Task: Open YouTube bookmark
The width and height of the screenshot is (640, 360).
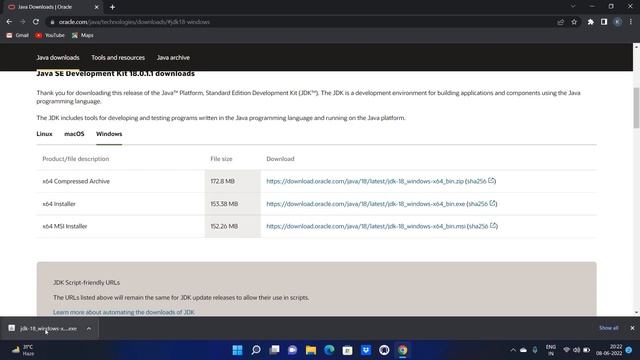Action: coord(50,36)
